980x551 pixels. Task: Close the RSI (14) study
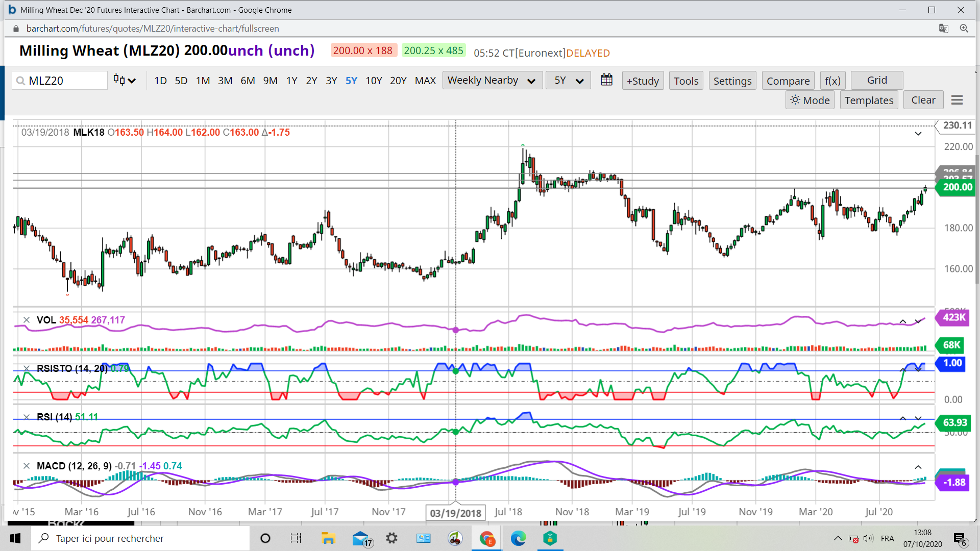pos(27,417)
